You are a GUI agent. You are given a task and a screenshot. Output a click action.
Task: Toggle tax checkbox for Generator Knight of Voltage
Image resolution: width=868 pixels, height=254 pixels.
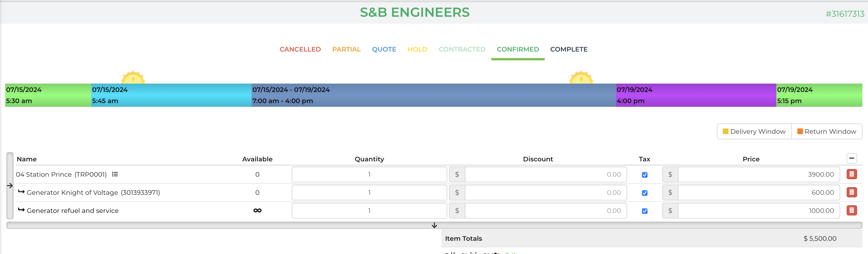[644, 193]
